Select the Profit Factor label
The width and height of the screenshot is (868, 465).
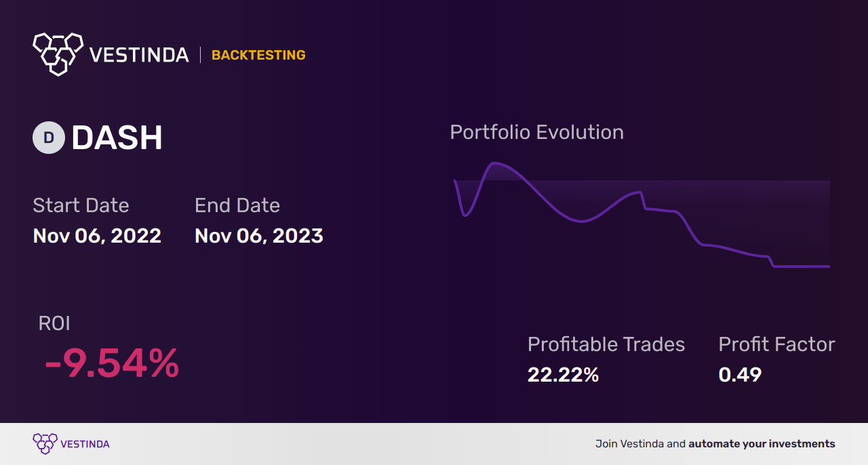(x=776, y=344)
